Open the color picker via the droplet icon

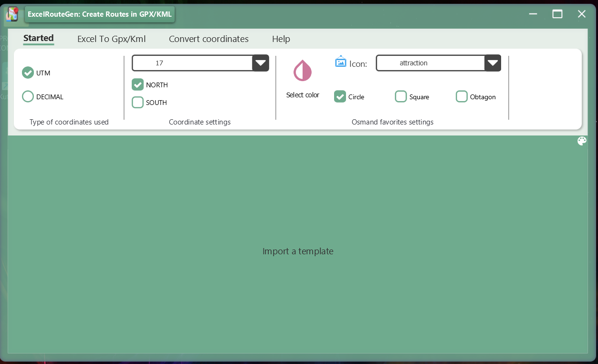click(303, 71)
